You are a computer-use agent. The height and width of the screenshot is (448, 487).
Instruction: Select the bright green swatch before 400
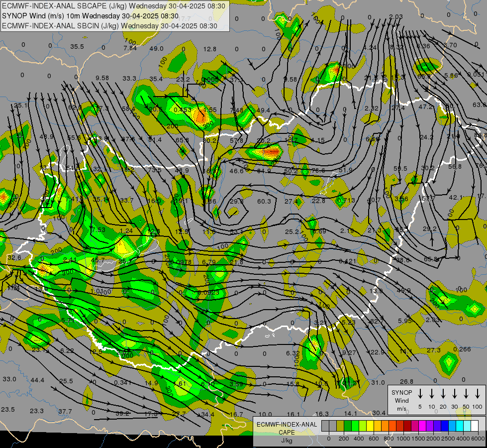pos(355,426)
